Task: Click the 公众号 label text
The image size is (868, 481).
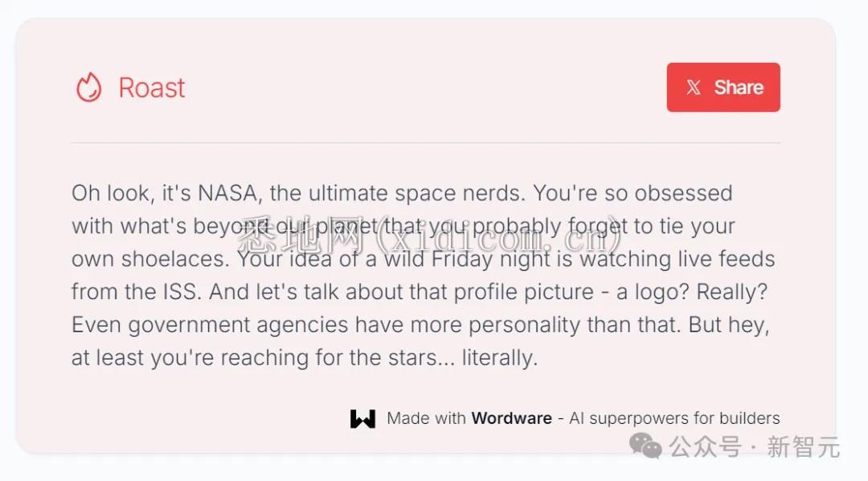Action: pos(705,446)
